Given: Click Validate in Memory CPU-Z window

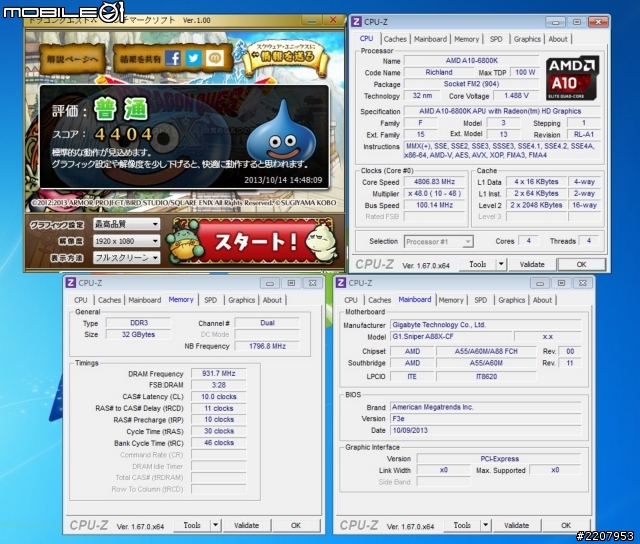Looking at the screenshot, I should 246,525.
